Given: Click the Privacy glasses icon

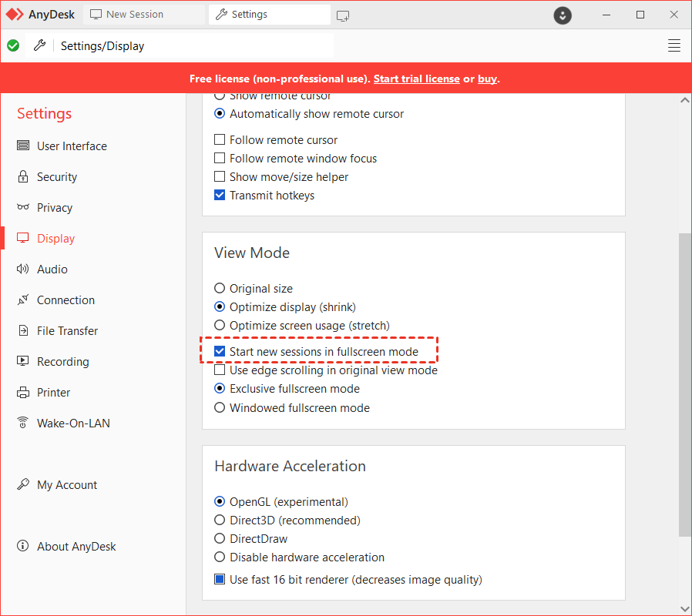Looking at the screenshot, I should [x=23, y=208].
